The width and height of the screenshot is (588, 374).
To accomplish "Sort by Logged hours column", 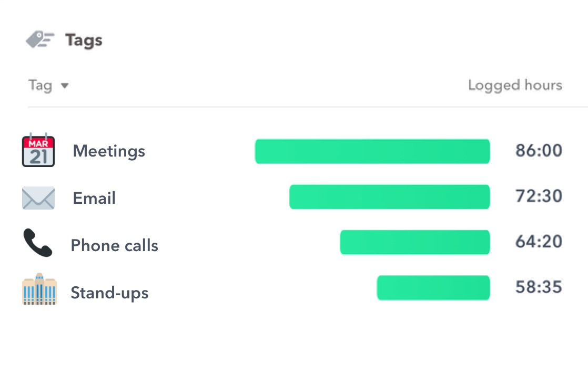I will (x=515, y=85).
